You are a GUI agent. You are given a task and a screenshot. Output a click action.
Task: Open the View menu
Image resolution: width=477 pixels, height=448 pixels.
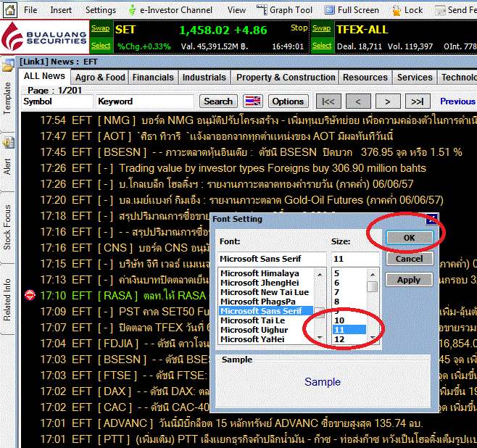pyautogui.click(x=236, y=10)
